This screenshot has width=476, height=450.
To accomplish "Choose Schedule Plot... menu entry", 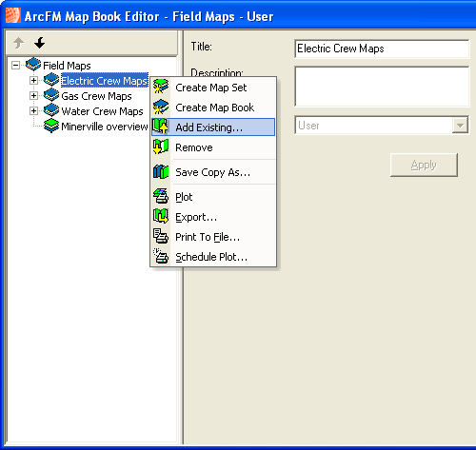I will point(213,257).
